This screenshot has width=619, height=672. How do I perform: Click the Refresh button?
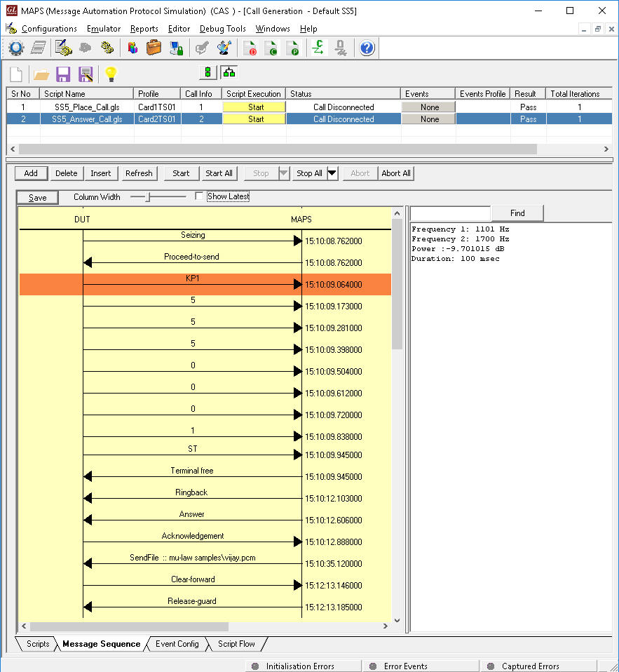click(139, 173)
